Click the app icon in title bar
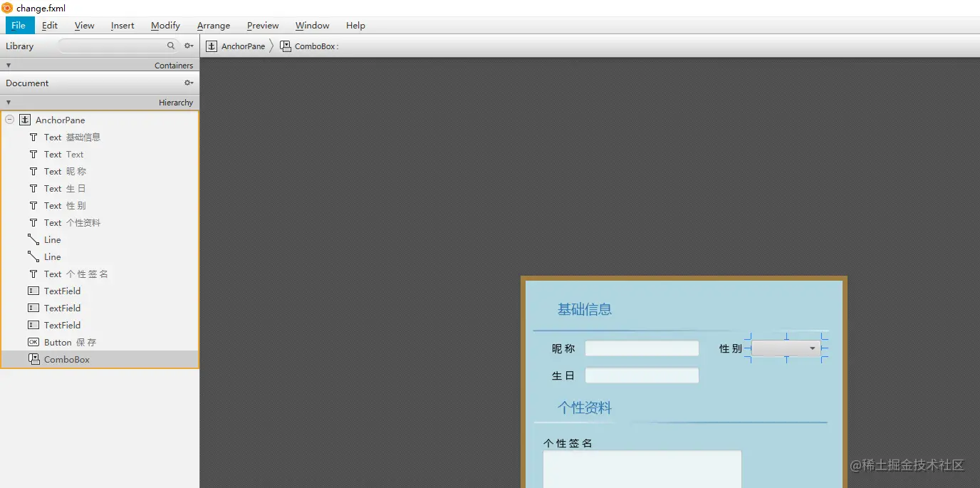This screenshot has height=488, width=980. [x=7, y=8]
